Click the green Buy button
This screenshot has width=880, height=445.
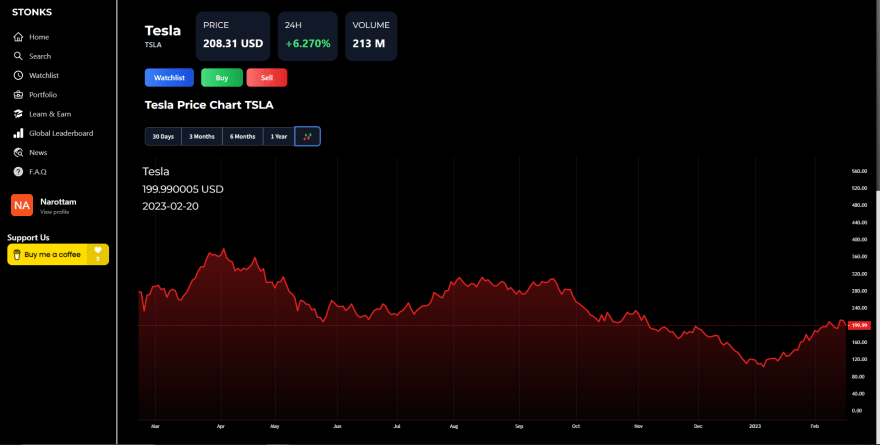pyautogui.click(x=222, y=77)
